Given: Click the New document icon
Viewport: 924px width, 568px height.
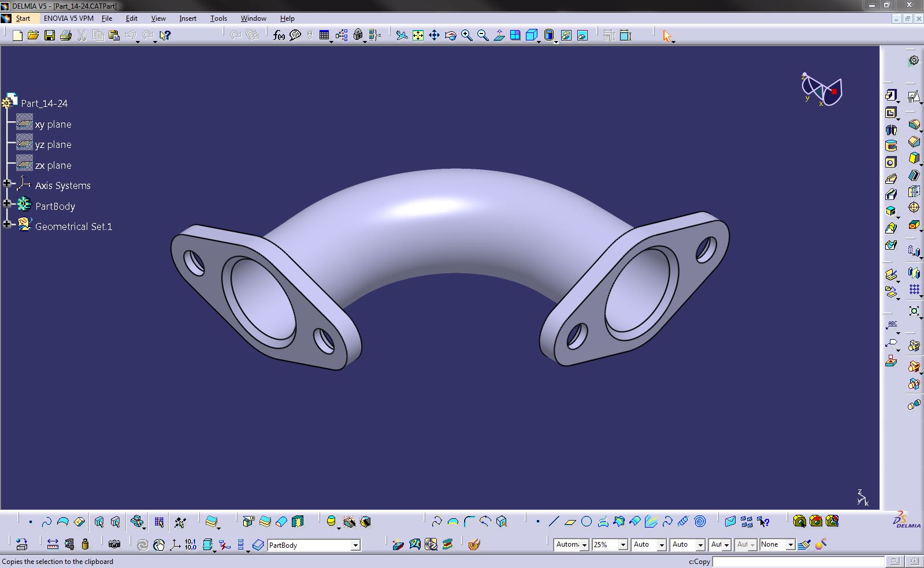Looking at the screenshot, I should pos(17,36).
